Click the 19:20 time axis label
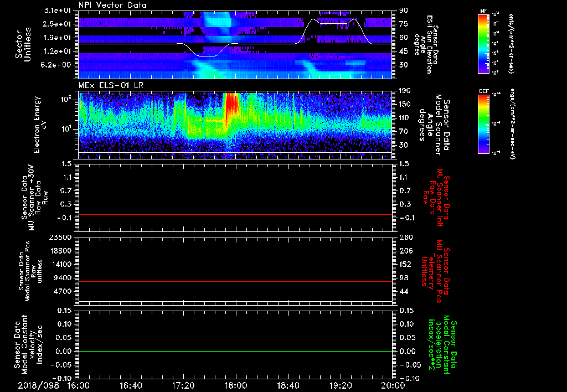 point(341,385)
